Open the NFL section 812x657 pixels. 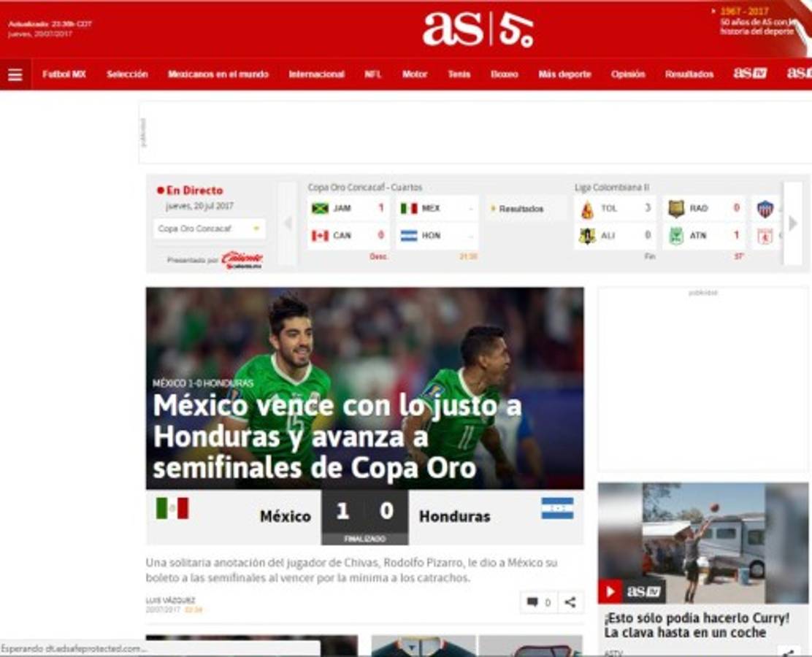[372, 74]
